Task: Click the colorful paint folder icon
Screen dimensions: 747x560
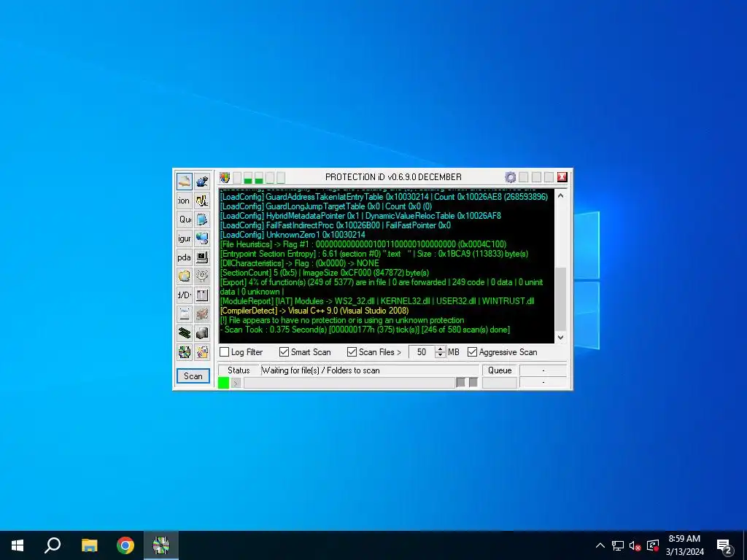Action: (202, 352)
